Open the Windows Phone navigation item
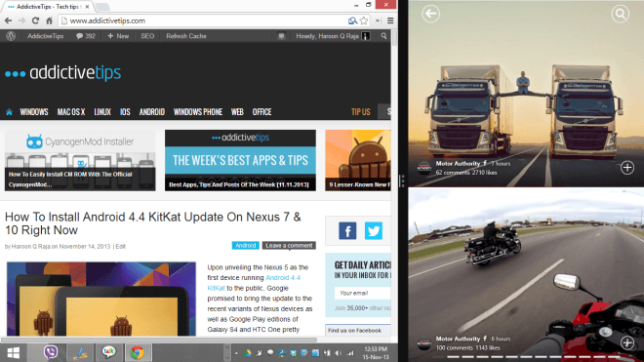 pos(198,112)
